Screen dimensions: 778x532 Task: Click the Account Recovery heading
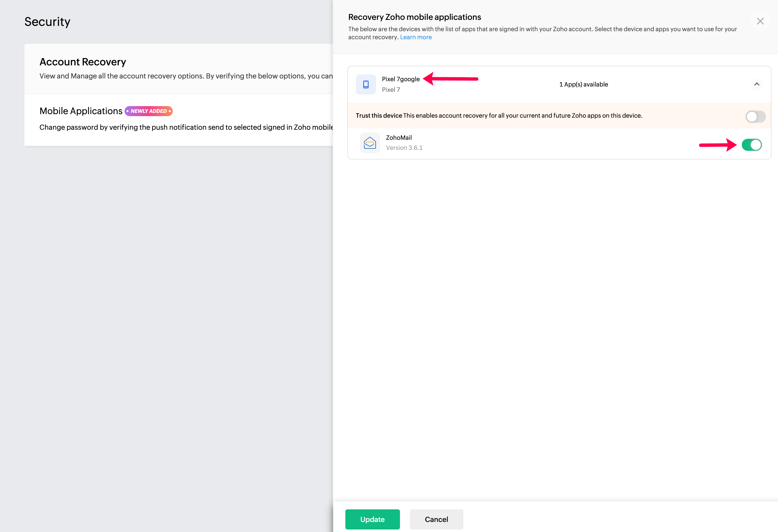click(83, 62)
